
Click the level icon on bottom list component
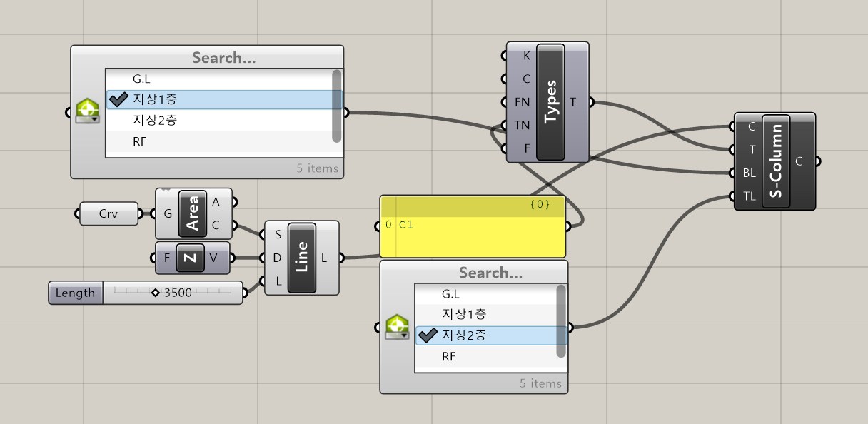point(397,327)
